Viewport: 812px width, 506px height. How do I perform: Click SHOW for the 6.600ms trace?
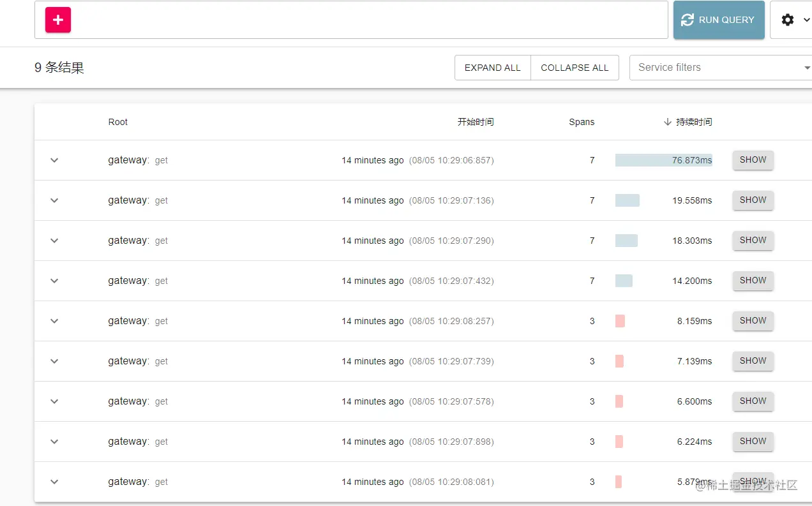(x=753, y=401)
